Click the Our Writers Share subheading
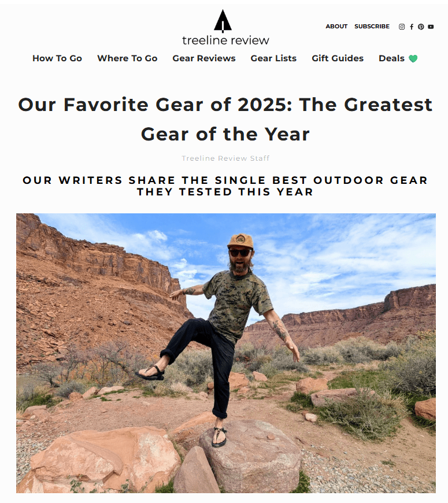 click(x=225, y=186)
